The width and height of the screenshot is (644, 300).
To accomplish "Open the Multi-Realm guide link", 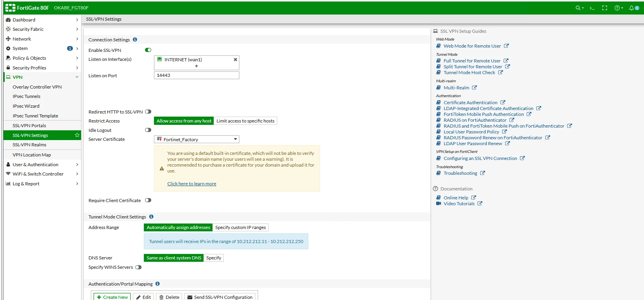I will point(456,88).
